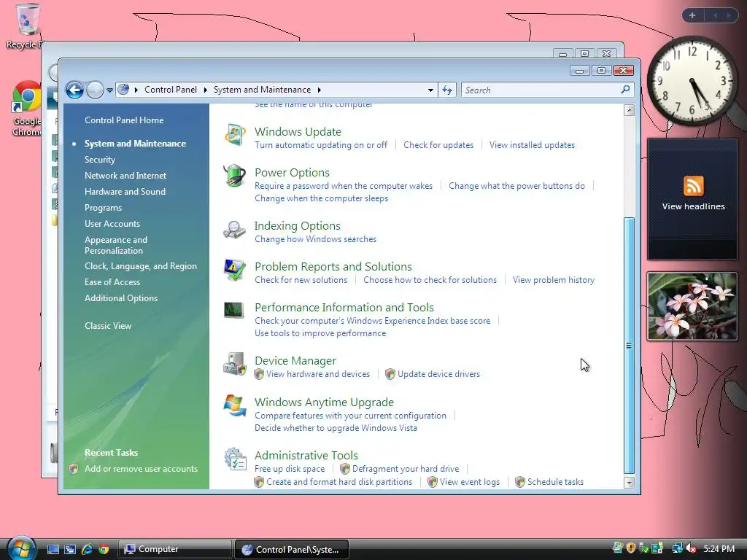Select Control Panel Home in sidebar

[124, 120]
